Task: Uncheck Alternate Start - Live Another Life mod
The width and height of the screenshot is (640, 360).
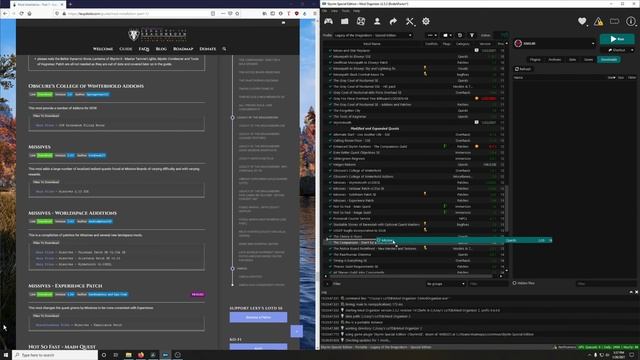Action: pyautogui.click(x=330, y=134)
